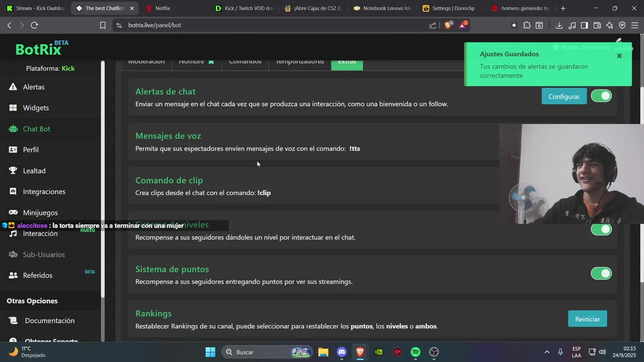Image resolution: width=644 pixels, height=362 pixels.
Task: Switch to the Temporizadores tab
Action: coord(300,62)
